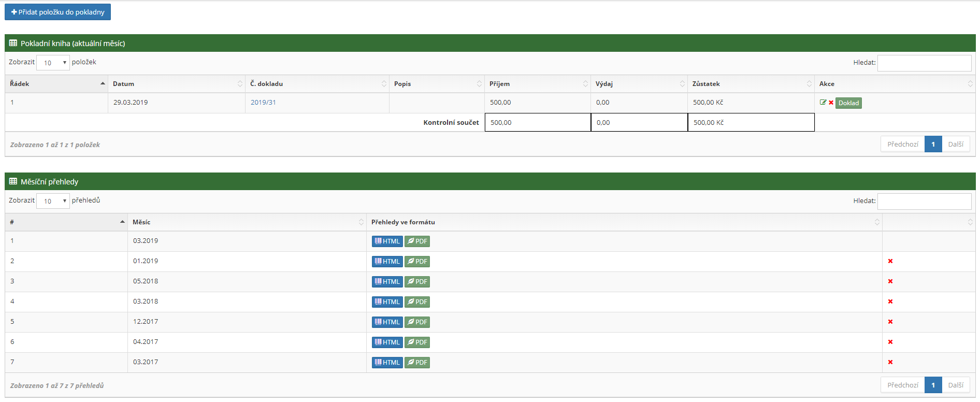Click the cash book Hledat search field
The width and height of the screenshot is (980, 402).
924,63
